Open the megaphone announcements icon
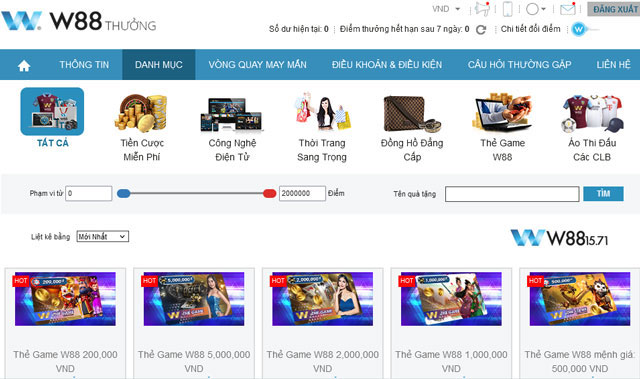The height and width of the screenshot is (379, 640). coord(482,9)
